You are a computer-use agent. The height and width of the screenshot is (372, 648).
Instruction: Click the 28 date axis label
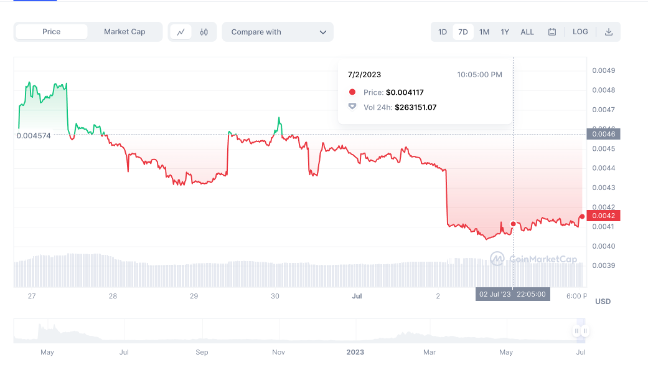pos(113,296)
